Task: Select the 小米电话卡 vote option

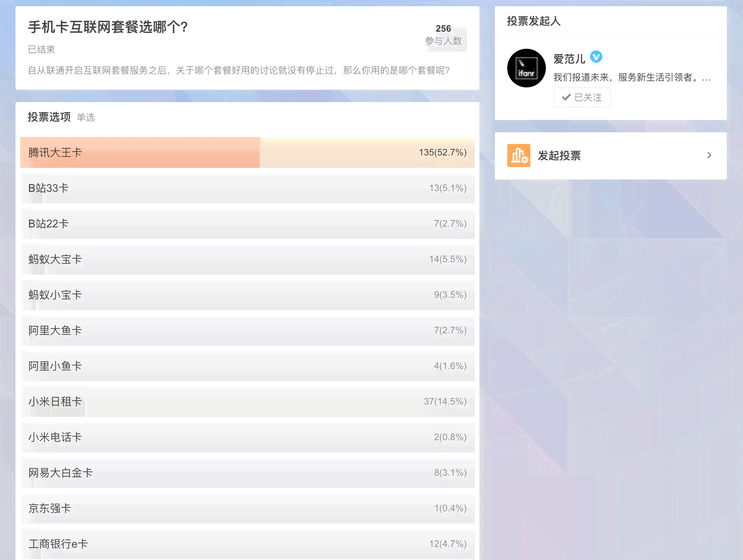Action: coord(247,437)
